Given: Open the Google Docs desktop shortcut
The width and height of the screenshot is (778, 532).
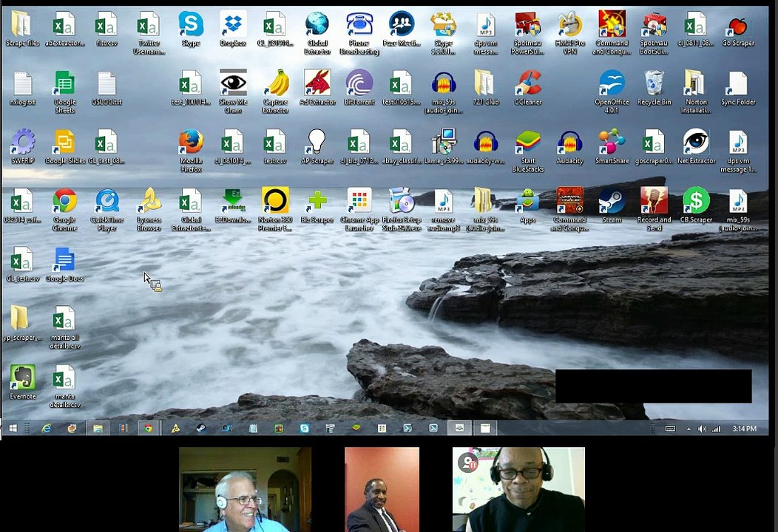Looking at the screenshot, I should point(64,261).
